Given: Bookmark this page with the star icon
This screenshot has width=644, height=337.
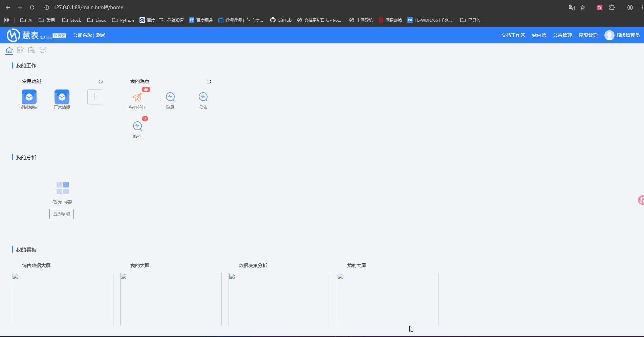Looking at the screenshot, I should pos(583,7).
